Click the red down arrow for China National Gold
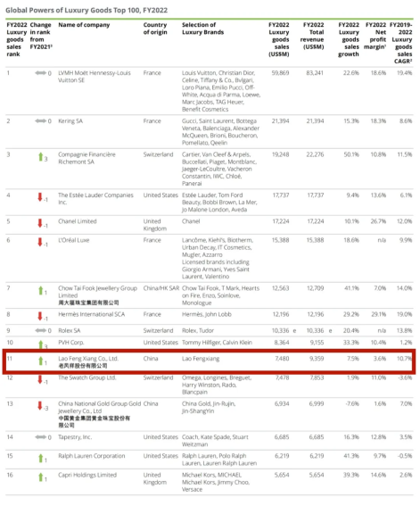 [x=40, y=406]
